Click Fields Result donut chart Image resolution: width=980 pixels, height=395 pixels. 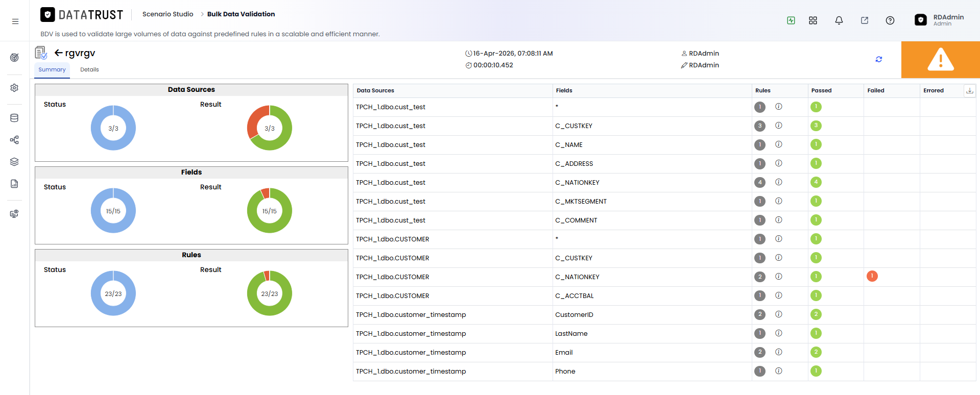point(270,211)
